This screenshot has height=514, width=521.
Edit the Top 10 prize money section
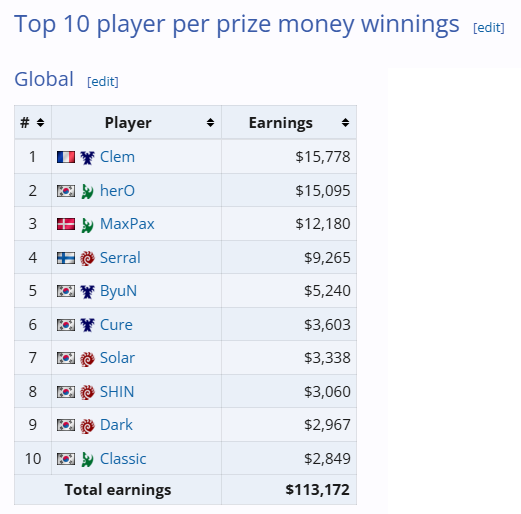[489, 27]
